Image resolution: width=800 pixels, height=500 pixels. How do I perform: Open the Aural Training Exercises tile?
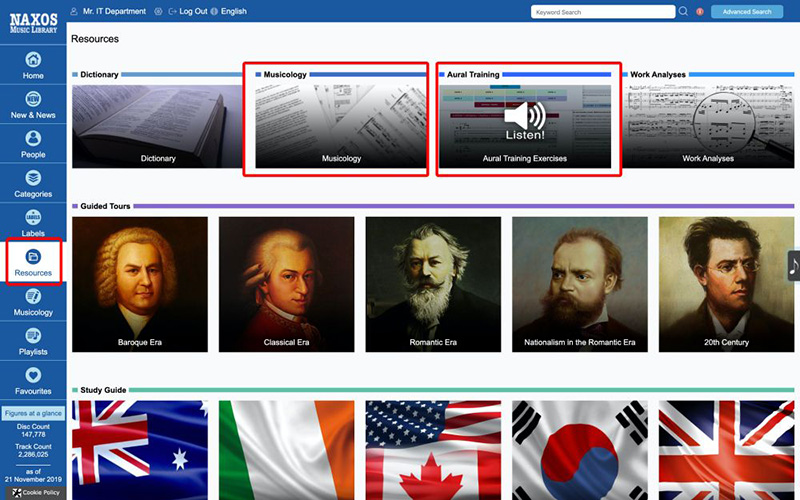525,126
